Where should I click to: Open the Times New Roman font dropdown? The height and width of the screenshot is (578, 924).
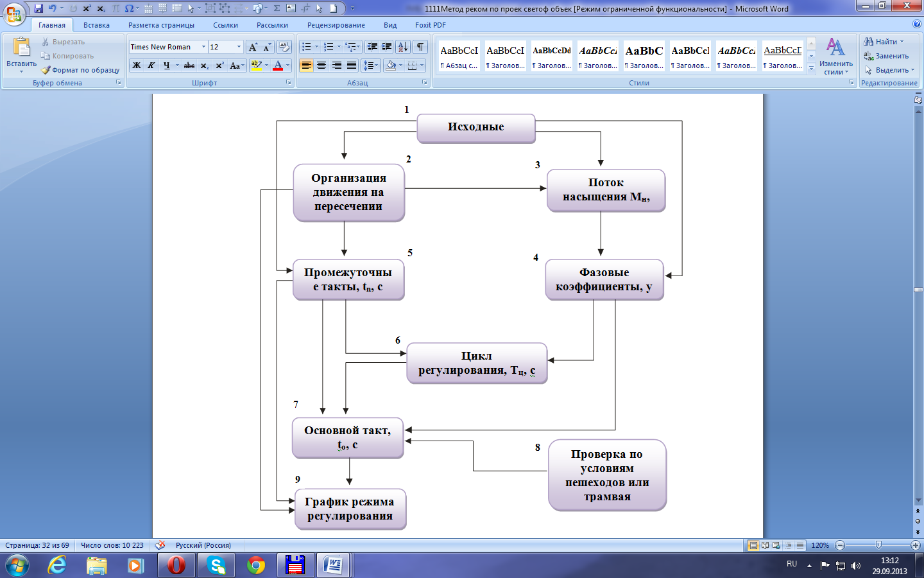tap(203, 47)
